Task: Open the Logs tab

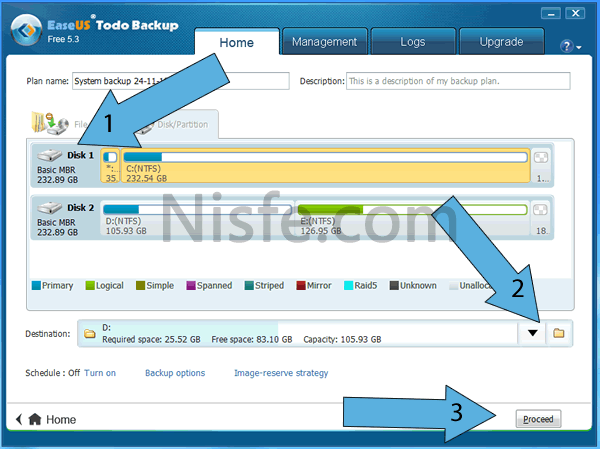Action: (x=414, y=42)
